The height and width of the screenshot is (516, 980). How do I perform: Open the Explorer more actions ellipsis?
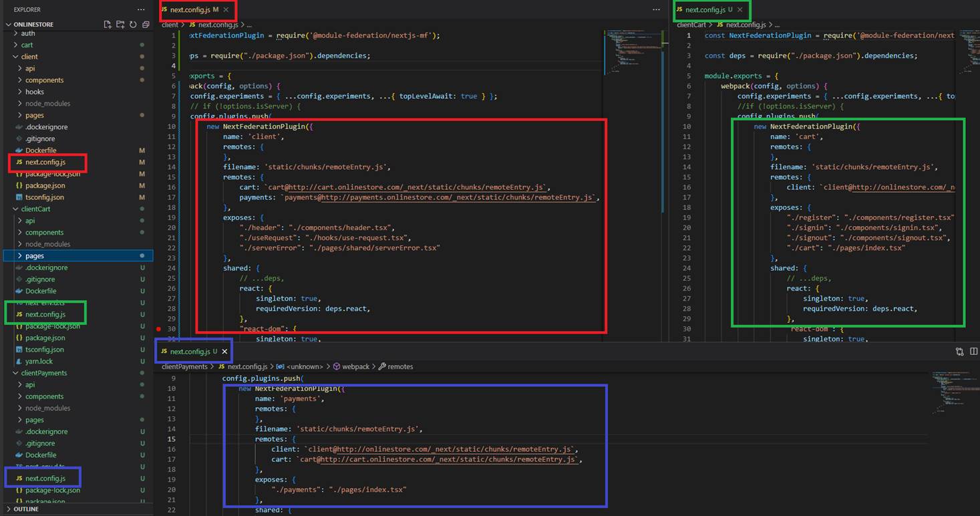coord(140,9)
